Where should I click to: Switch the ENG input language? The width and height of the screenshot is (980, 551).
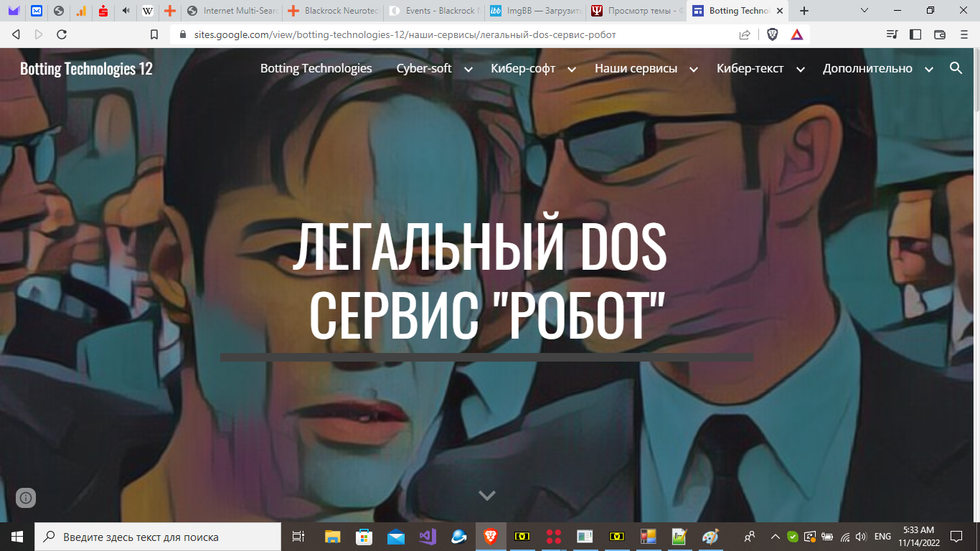tap(882, 537)
